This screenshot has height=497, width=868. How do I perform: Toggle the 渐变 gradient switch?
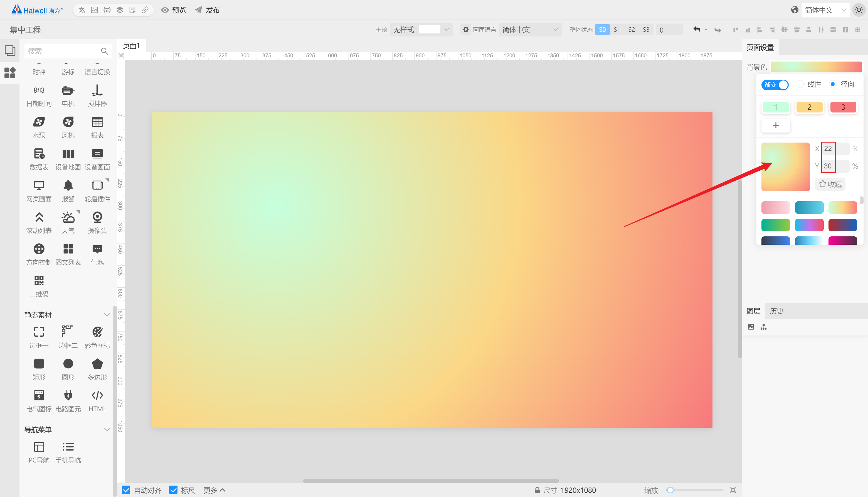pos(775,85)
